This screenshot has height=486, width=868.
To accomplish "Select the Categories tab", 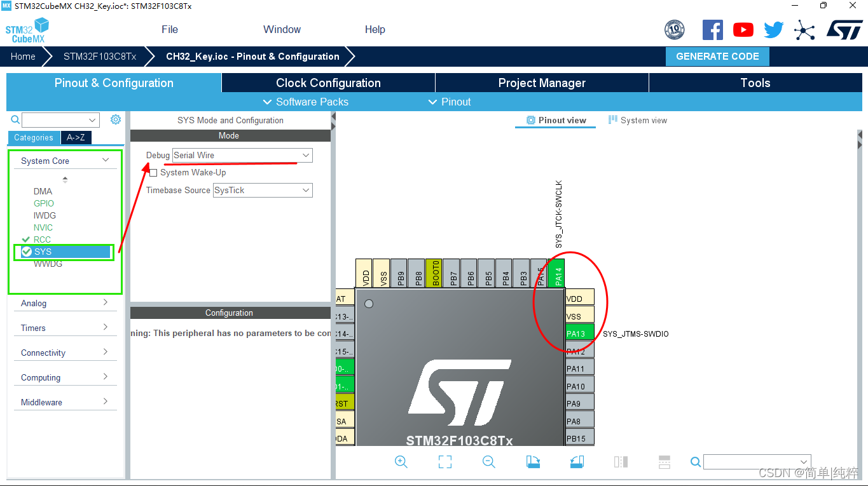I will (34, 137).
